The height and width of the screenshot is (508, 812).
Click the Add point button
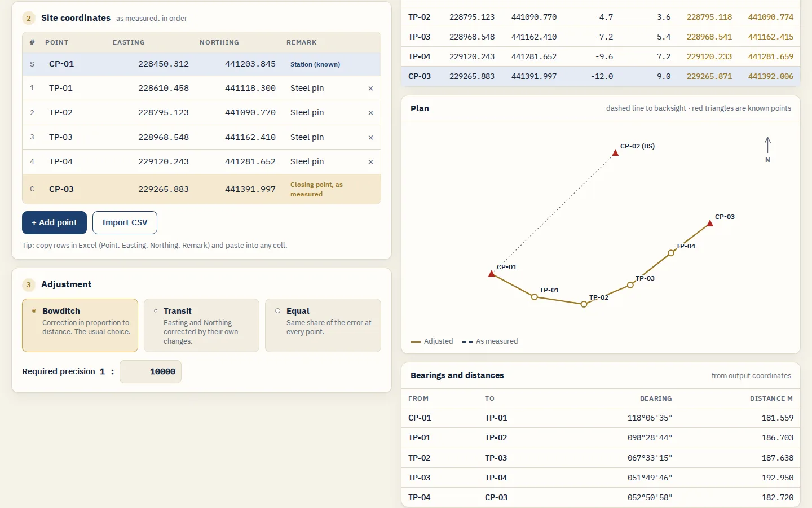[x=54, y=222]
